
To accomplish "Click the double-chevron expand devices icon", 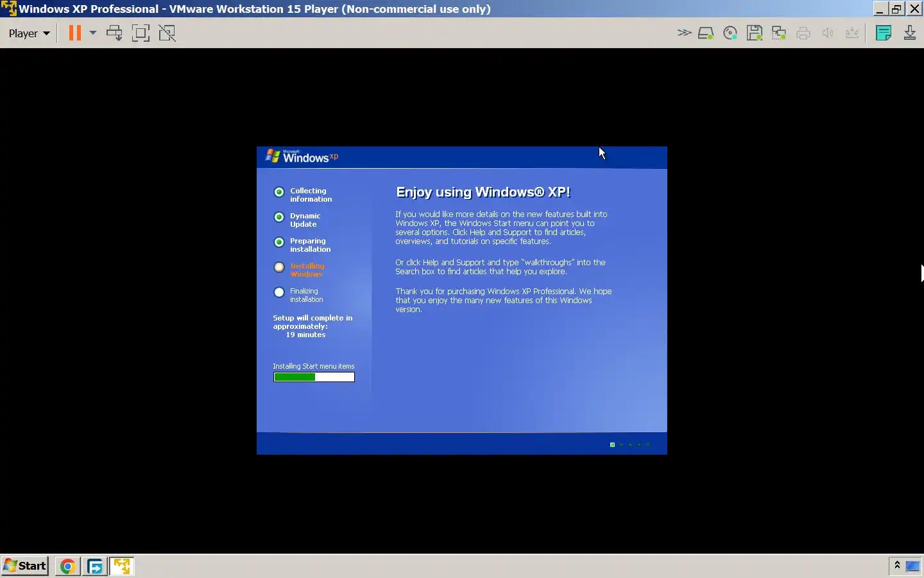I will pyautogui.click(x=684, y=33).
